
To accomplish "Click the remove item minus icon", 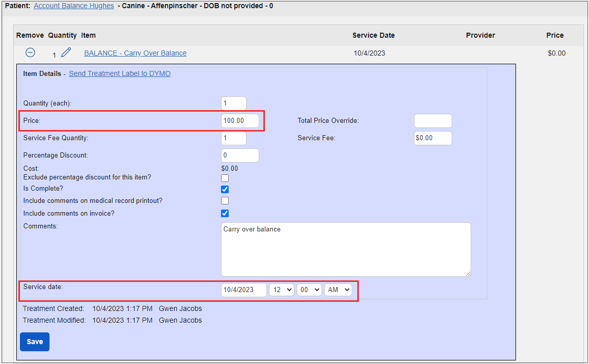I will [x=31, y=53].
